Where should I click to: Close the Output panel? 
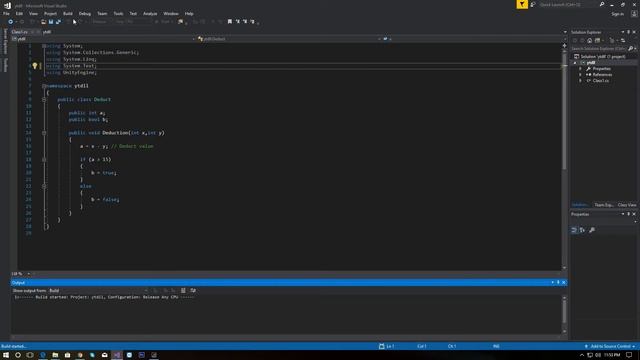pyautogui.click(x=564, y=282)
